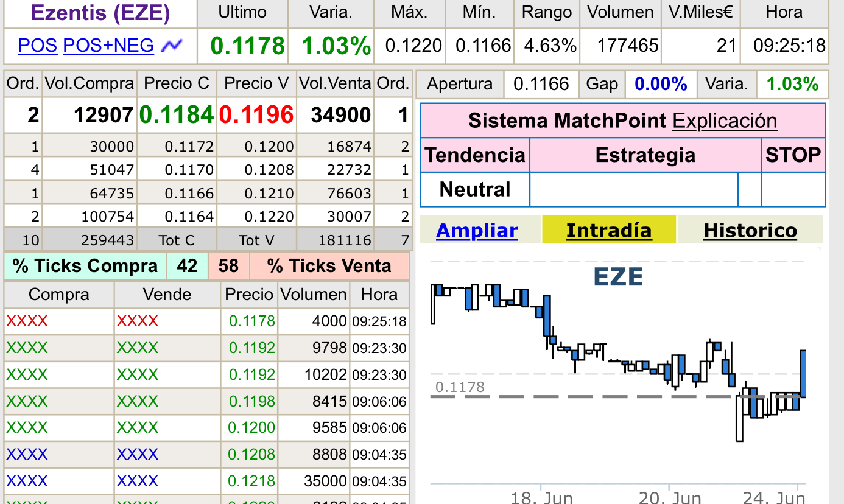Click the trade price 0.1198
Screen dimensions: 844x504
click(x=252, y=401)
